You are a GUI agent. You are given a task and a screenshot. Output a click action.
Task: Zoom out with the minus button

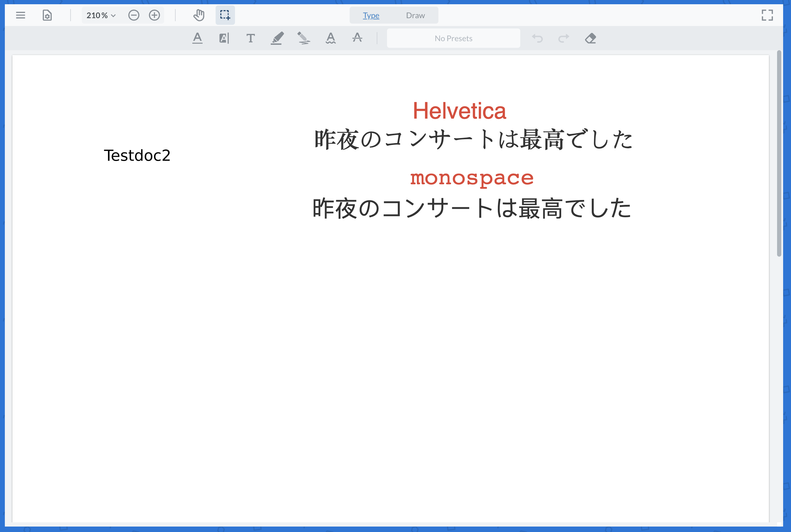click(x=134, y=15)
